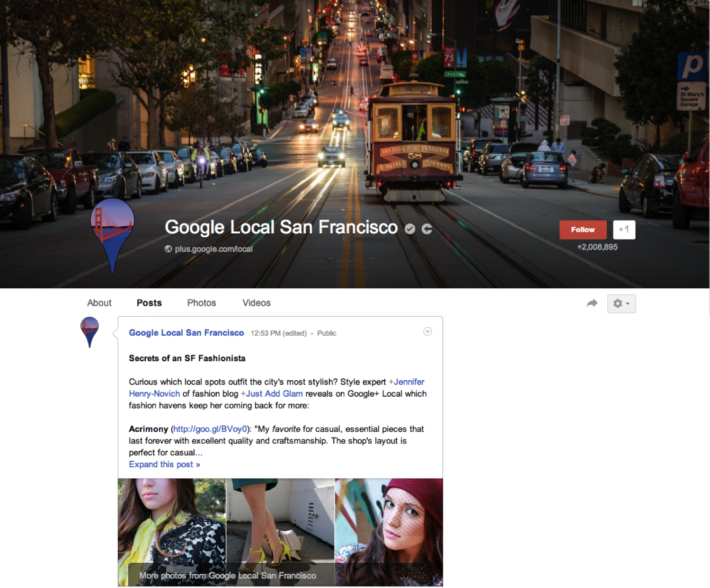
Task: Open the goo.gl/BVoy0 Acrimony link
Action: point(210,429)
